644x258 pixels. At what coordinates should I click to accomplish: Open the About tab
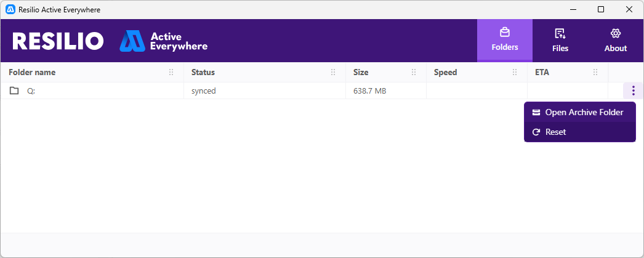coord(616,40)
